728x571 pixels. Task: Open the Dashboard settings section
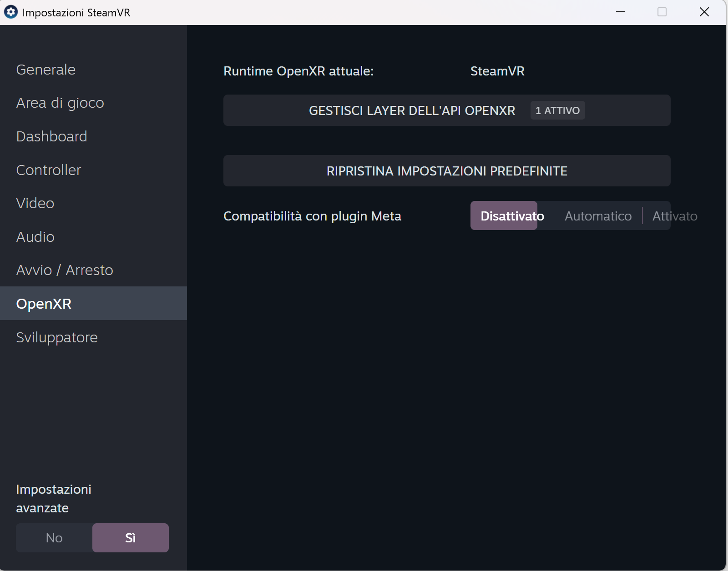(93, 136)
